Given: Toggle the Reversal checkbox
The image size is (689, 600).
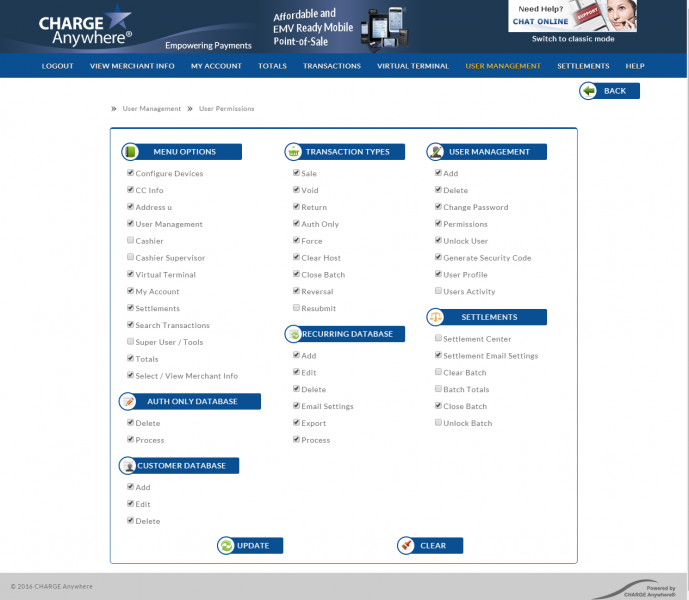Looking at the screenshot, I should (297, 291).
